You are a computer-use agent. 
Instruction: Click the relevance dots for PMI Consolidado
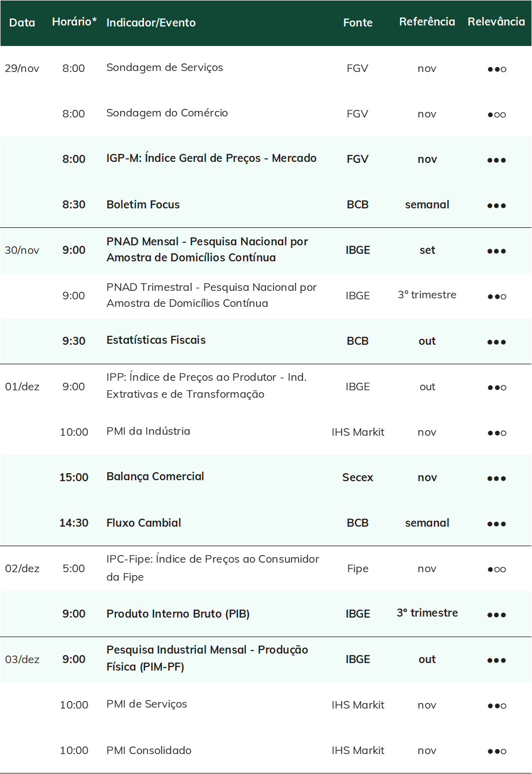click(497, 752)
